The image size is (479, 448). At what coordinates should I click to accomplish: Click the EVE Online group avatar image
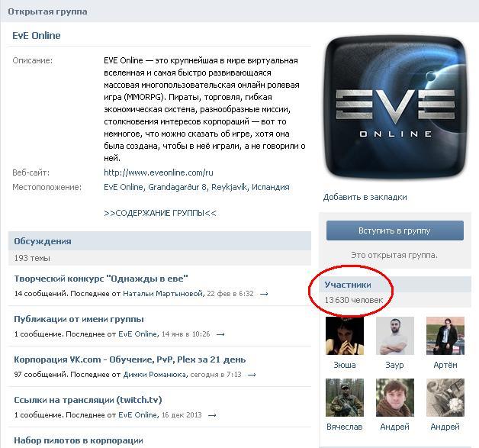coord(395,107)
